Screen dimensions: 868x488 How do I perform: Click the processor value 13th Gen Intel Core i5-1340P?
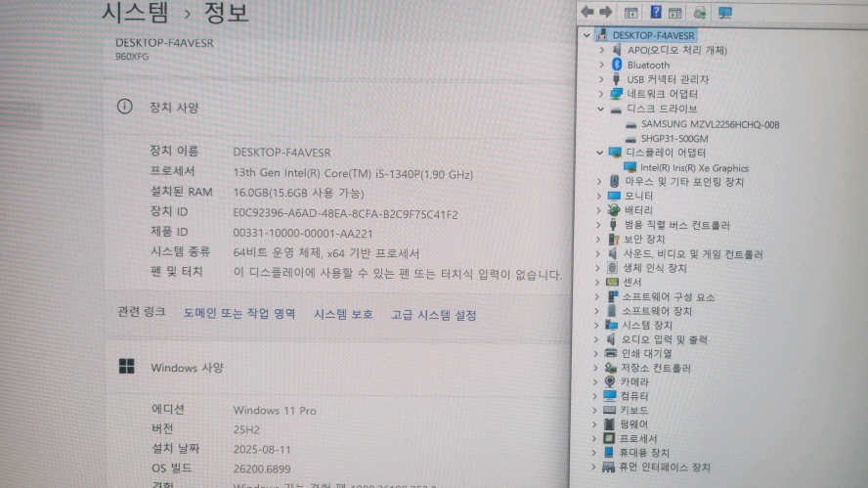tap(353, 173)
